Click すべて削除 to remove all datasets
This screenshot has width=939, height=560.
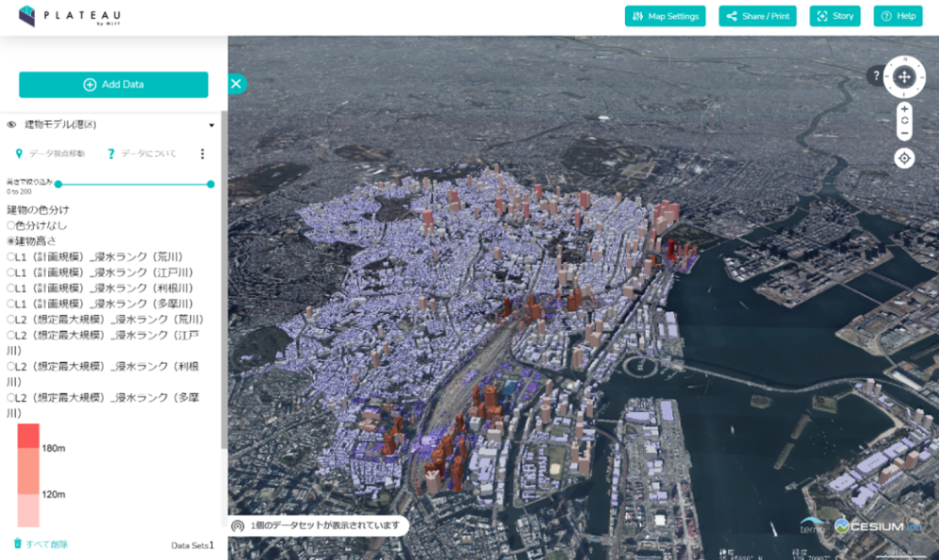tap(41, 544)
